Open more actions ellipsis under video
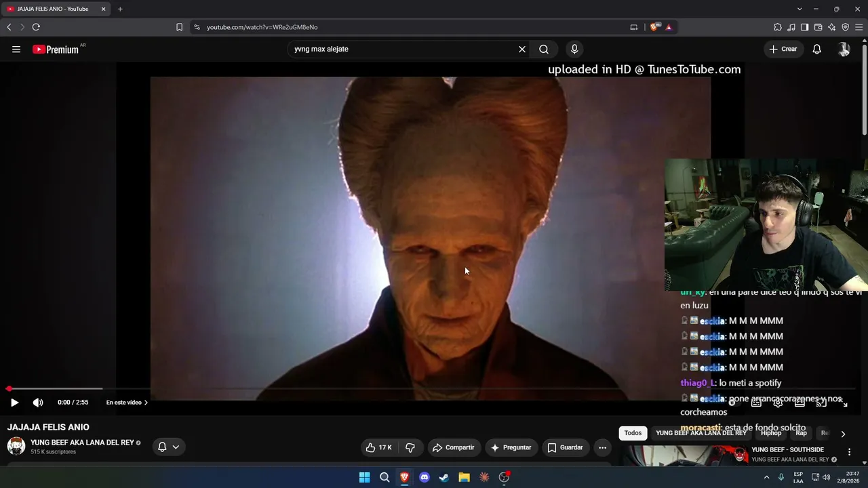This screenshot has width=868, height=488. point(602,447)
